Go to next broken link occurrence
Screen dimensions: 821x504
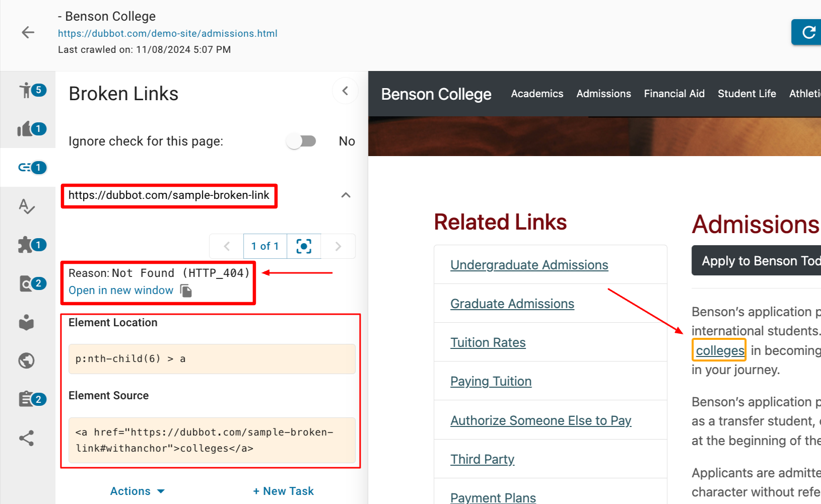click(x=338, y=246)
